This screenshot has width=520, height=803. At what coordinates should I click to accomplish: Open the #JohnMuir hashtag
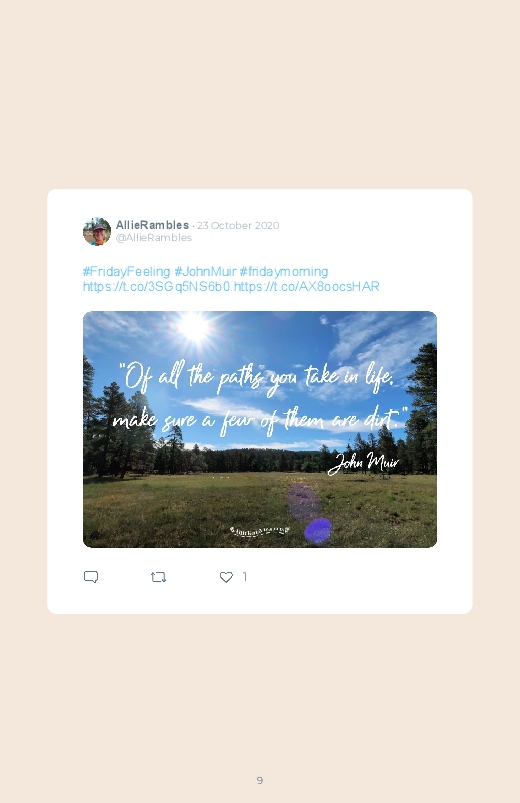[205, 271]
